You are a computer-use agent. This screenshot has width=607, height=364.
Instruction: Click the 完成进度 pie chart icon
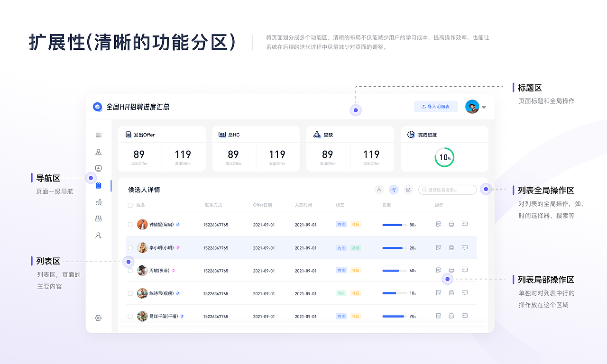(411, 135)
